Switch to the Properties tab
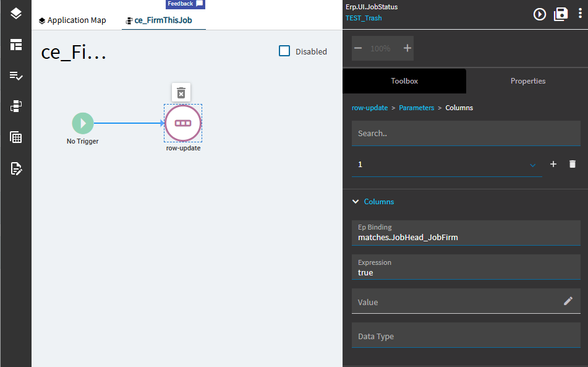This screenshot has width=588, height=367. (527, 81)
